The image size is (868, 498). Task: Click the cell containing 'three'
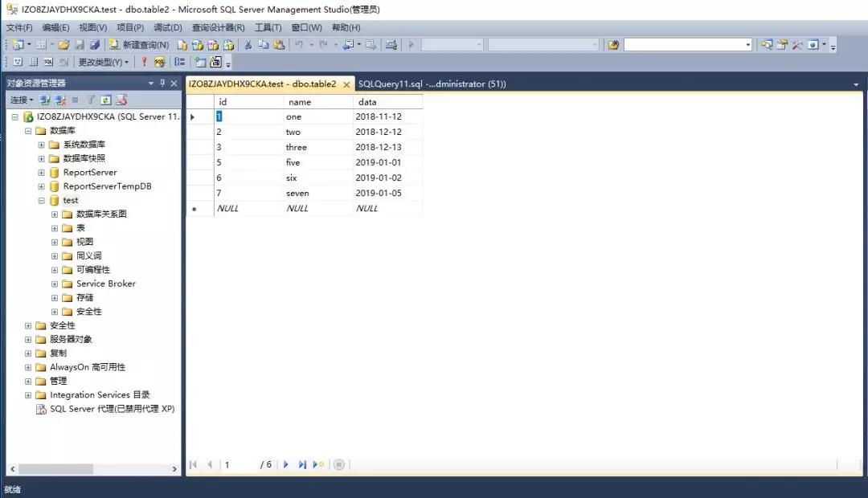318,147
